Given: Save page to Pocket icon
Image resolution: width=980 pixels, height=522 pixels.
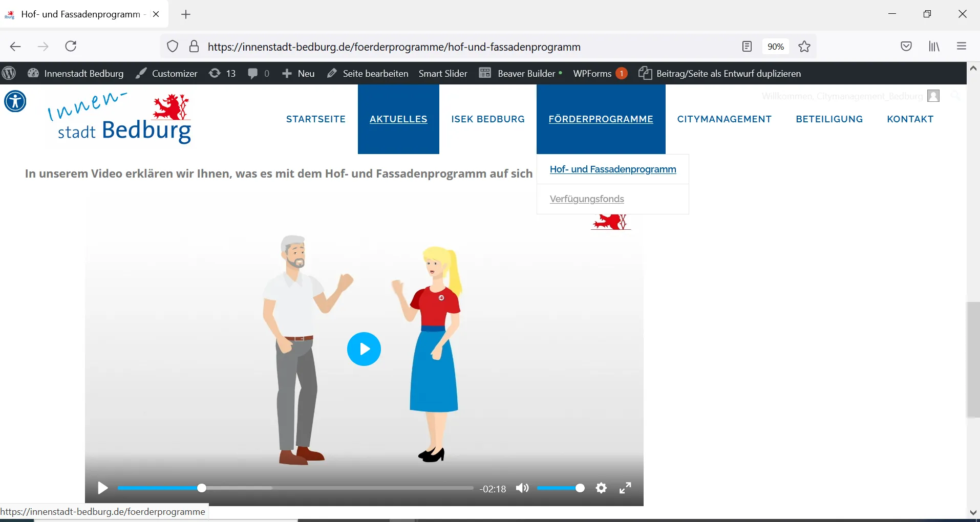Looking at the screenshot, I should pos(906,47).
